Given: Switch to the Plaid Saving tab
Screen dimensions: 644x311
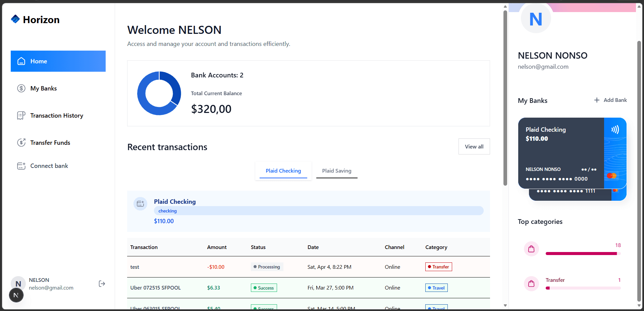Looking at the screenshot, I should pyautogui.click(x=336, y=171).
